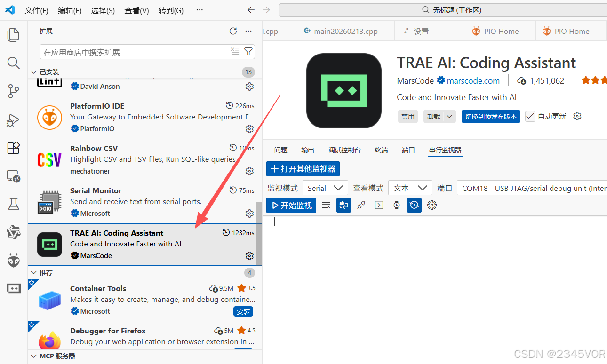Open the view mode text dropdown
607x364 pixels.
click(410, 188)
